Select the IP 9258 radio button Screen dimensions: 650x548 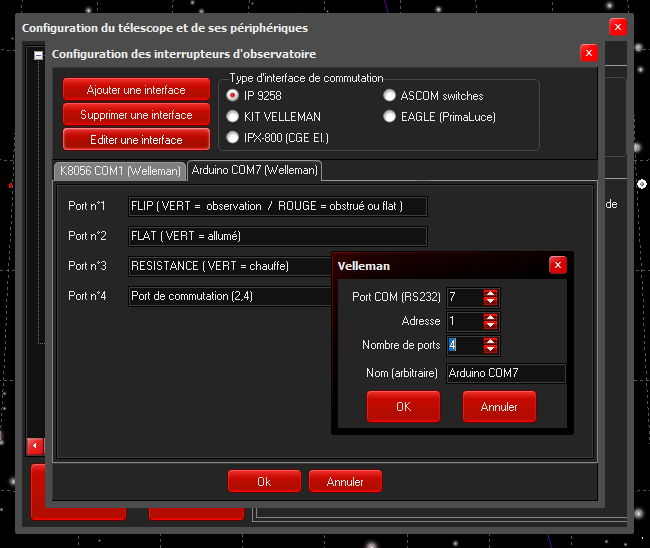[x=233, y=96]
